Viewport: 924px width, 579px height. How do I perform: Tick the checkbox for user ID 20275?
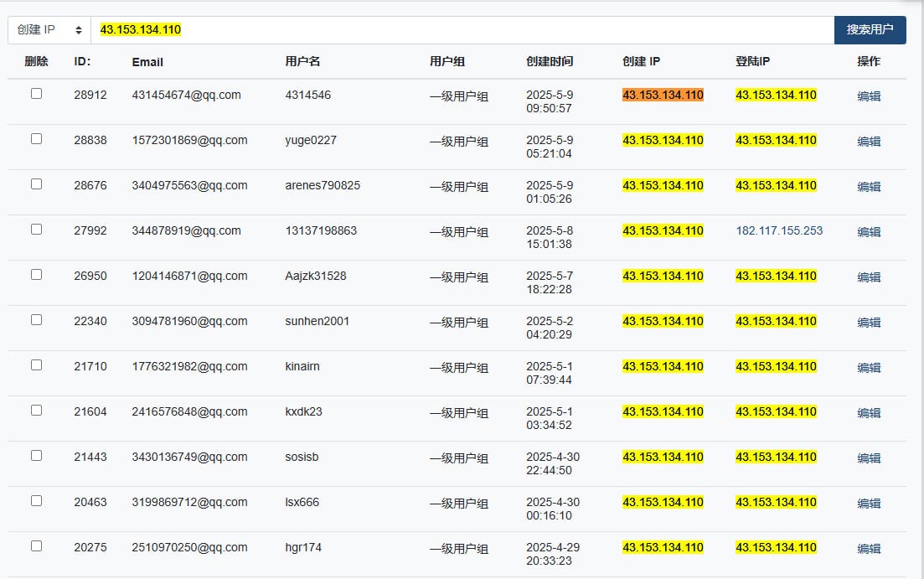[37, 546]
